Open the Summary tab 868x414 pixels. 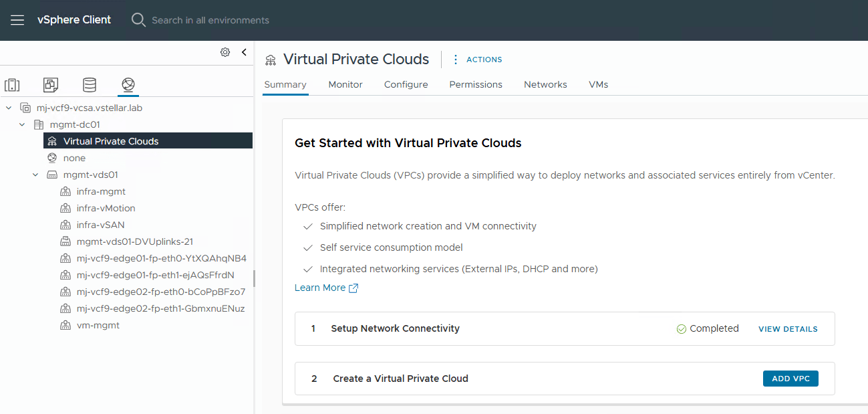tap(285, 84)
